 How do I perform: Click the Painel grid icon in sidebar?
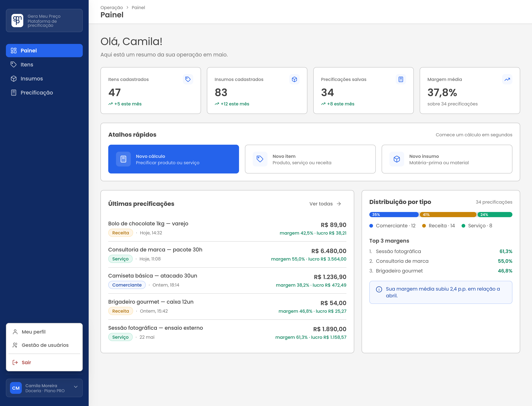click(x=14, y=51)
